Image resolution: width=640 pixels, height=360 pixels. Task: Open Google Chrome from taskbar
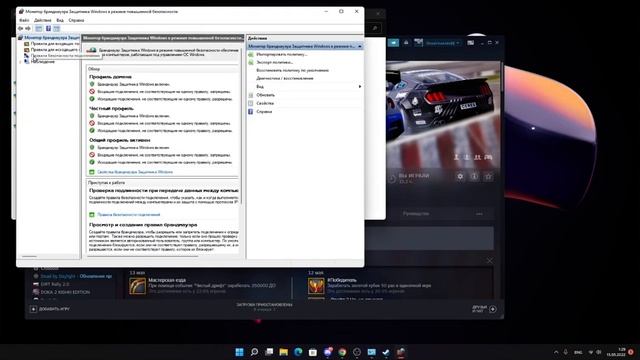[x=342, y=352]
